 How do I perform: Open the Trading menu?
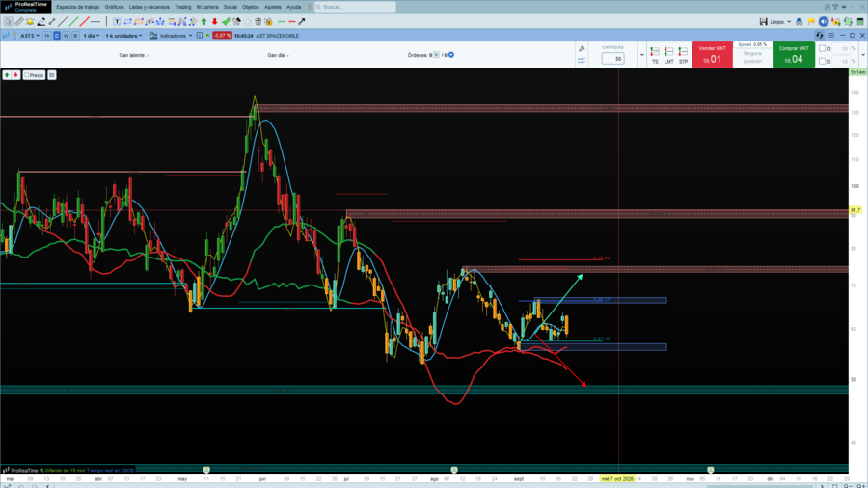click(182, 7)
